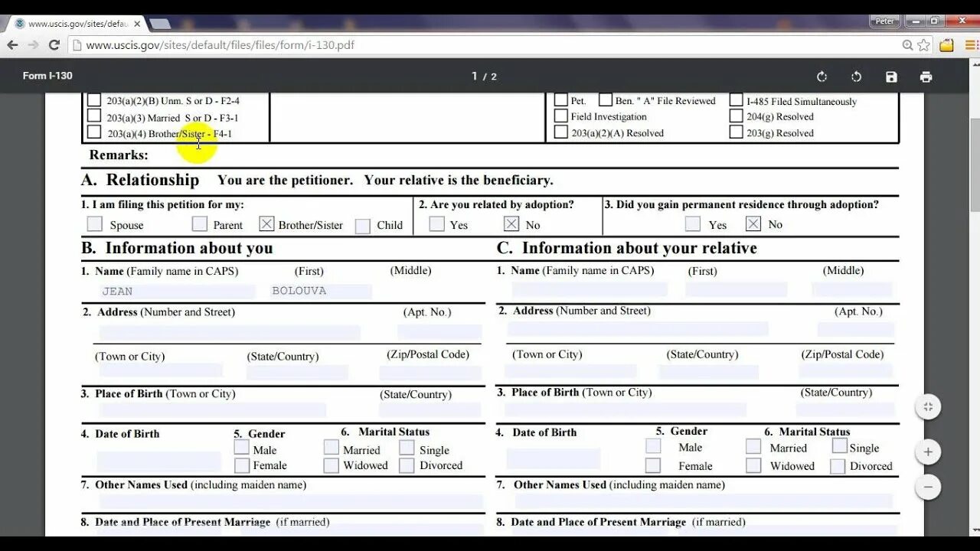Close the uscis.gov browser tab
980x551 pixels.
pos(137,24)
